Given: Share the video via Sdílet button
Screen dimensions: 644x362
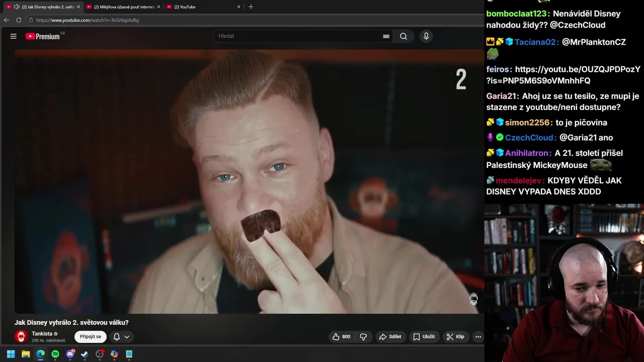Looking at the screenshot, I should point(390,337).
